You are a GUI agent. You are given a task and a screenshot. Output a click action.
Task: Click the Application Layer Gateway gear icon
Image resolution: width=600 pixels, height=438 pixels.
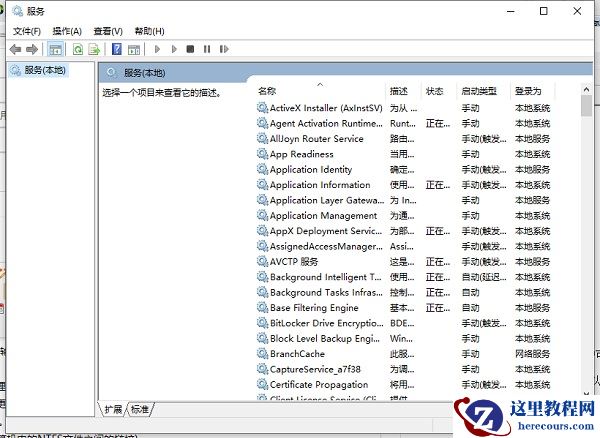click(262, 200)
